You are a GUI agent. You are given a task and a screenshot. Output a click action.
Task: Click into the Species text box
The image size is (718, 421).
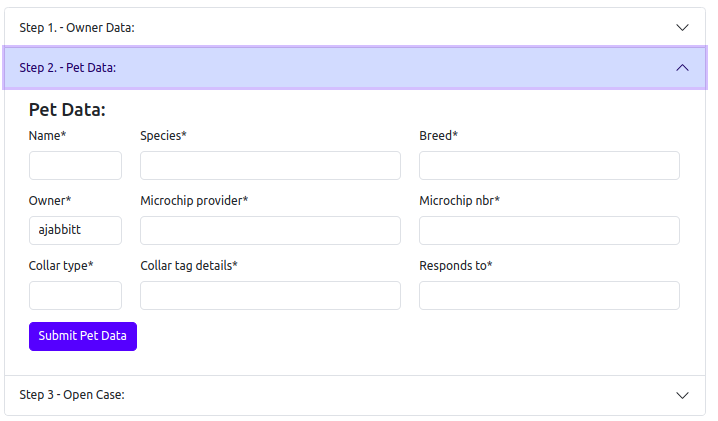tap(270, 166)
